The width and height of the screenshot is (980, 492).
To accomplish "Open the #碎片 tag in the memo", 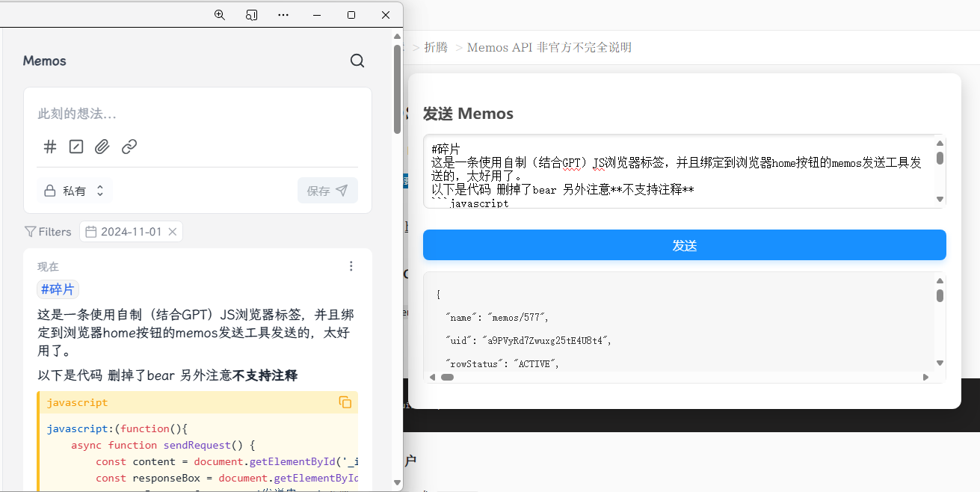I will pyautogui.click(x=58, y=289).
